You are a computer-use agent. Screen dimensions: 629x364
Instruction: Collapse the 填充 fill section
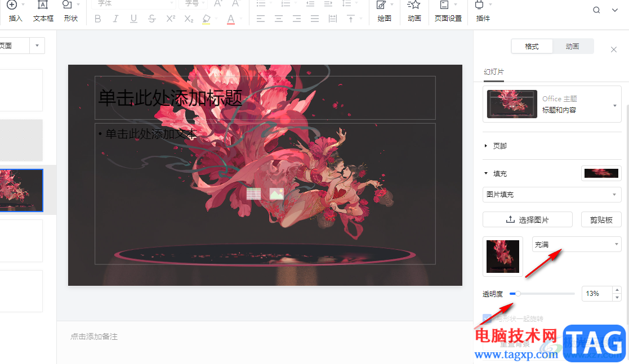coord(487,174)
